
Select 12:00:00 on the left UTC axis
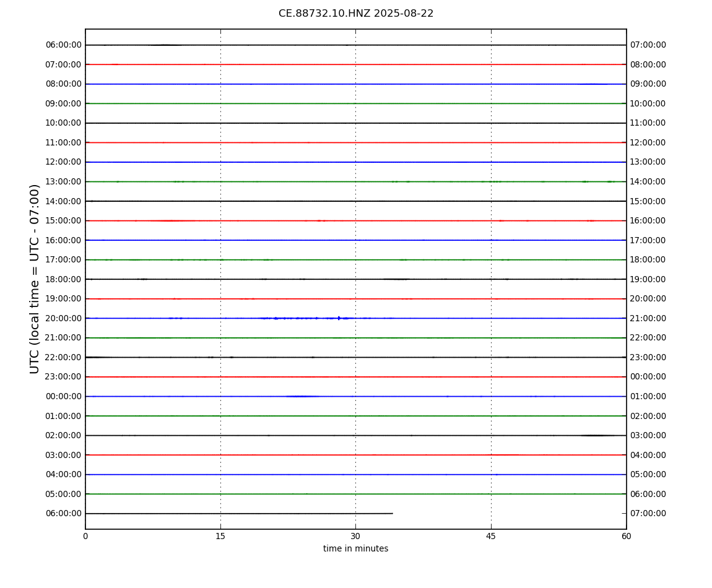tap(64, 162)
